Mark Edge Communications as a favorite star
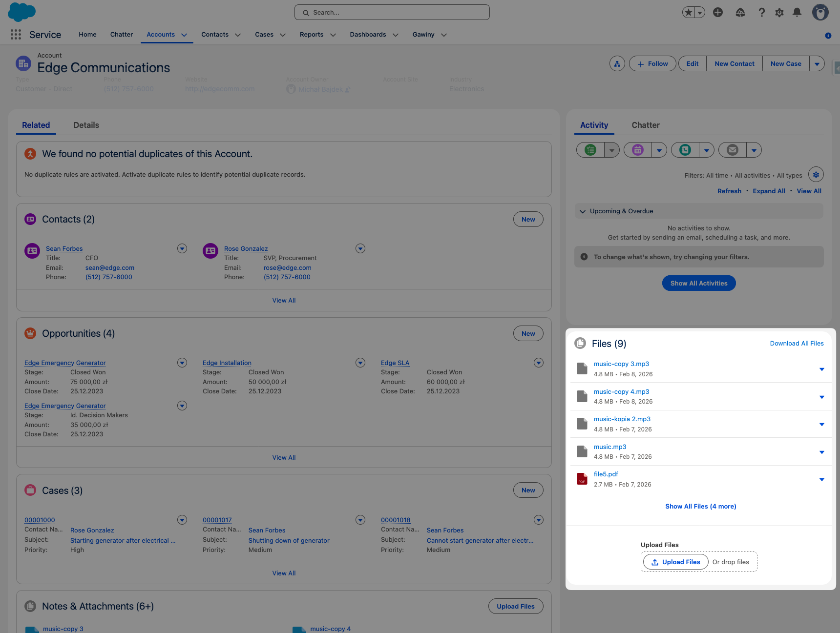The width and height of the screenshot is (840, 633). click(x=689, y=12)
